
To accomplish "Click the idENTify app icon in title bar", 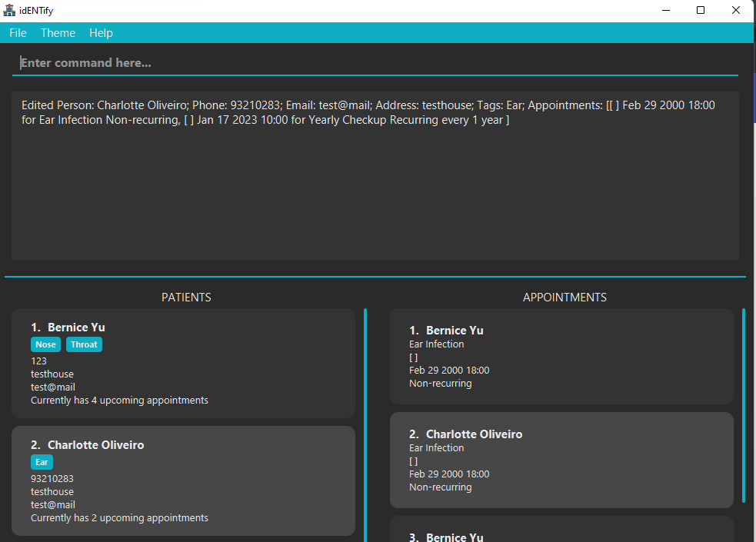I will (x=9, y=10).
